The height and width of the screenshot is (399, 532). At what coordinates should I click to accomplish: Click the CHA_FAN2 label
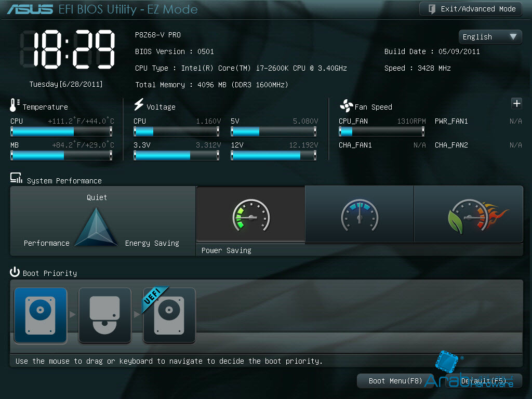pyautogui.click(x=451, y=145)
